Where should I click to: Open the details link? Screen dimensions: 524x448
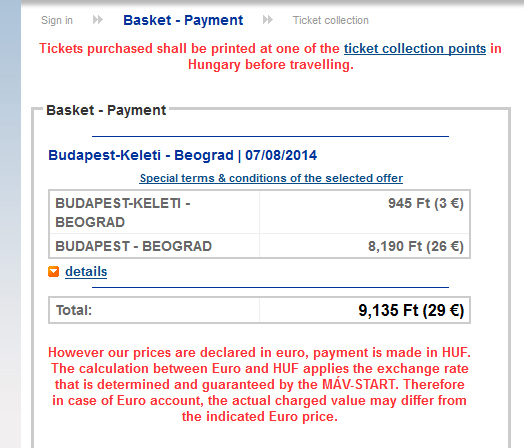pyautogui.click(x=86, y=272)
